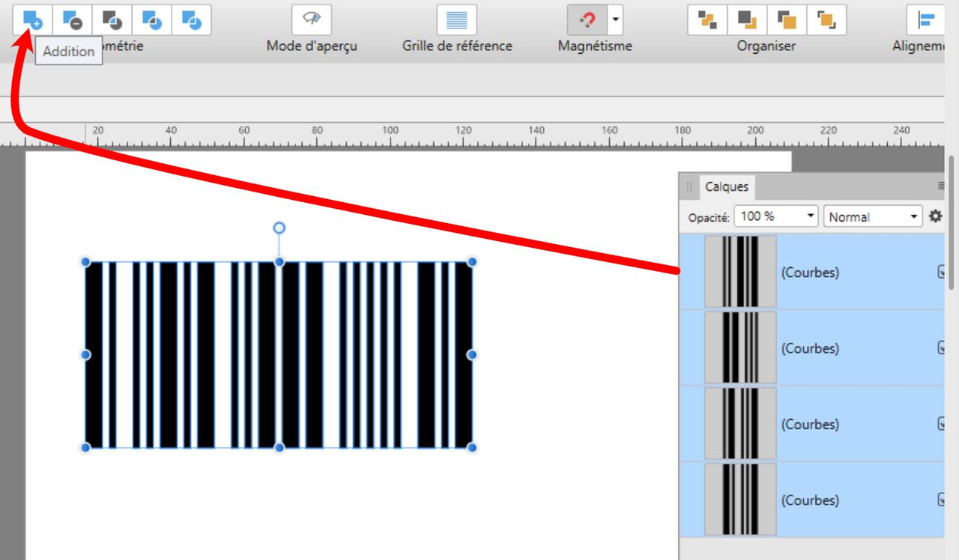Click the Alignement icon in the toolbar
The height and width of the screenshot is (560, 959).
926,19
